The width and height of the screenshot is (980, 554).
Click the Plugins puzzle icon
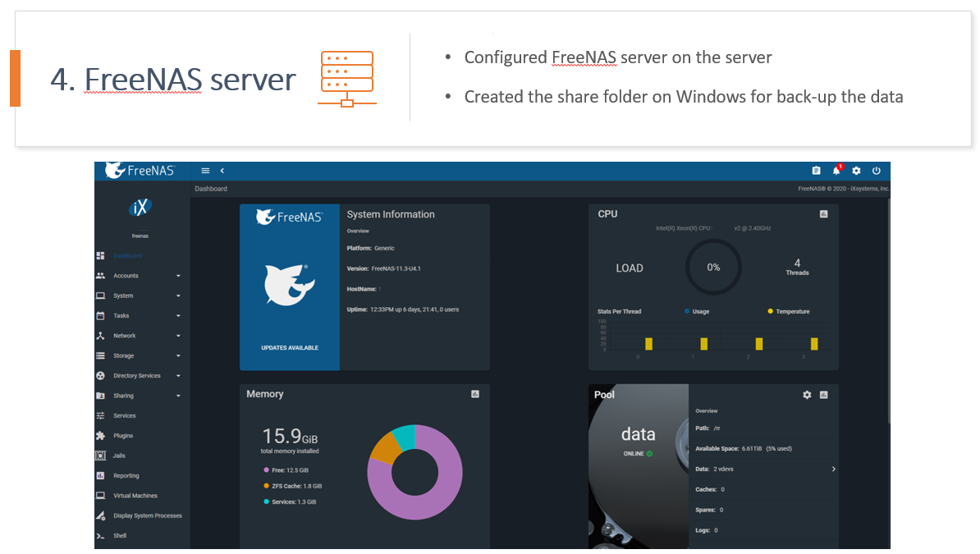click(100, 436)
